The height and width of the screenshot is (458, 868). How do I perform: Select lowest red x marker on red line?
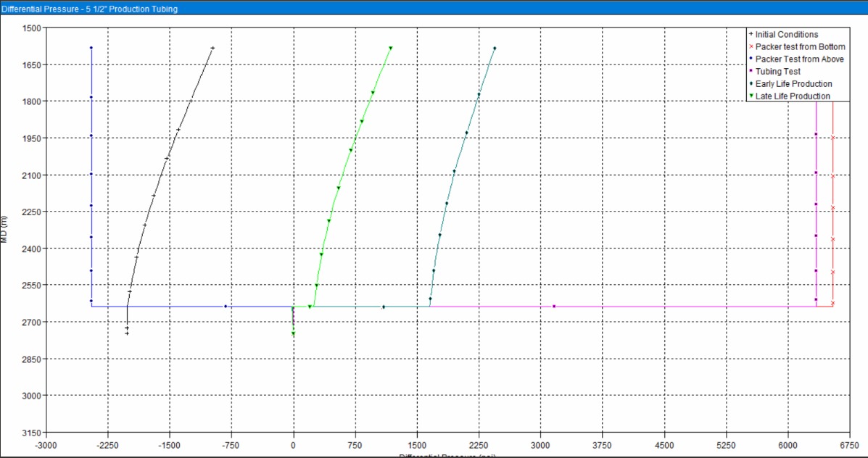pyautogui.click(x=832, y=303)
